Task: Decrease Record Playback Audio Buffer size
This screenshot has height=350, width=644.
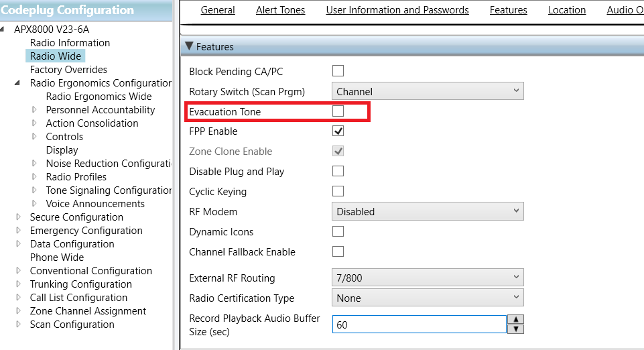Action: tap(516, 329)
